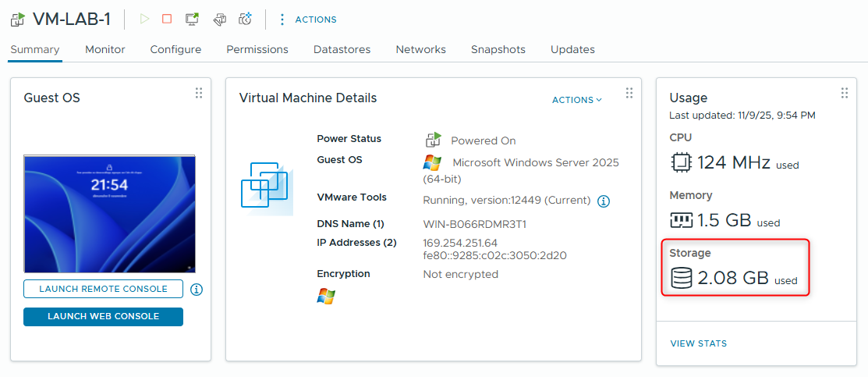Image resolution: width=868 pixels, height=377 pixels.
Task: Open the console via toolbar monitor icon
Action: [192, 20]
